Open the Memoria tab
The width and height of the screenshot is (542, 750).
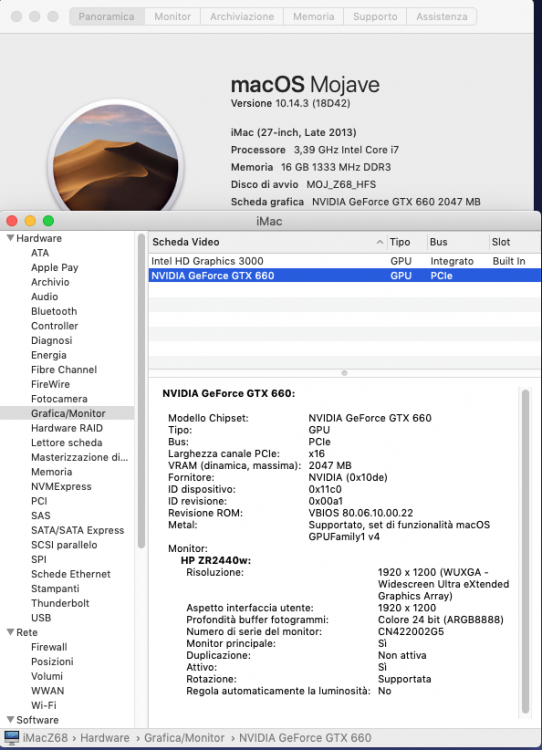(x=314, y=16)
